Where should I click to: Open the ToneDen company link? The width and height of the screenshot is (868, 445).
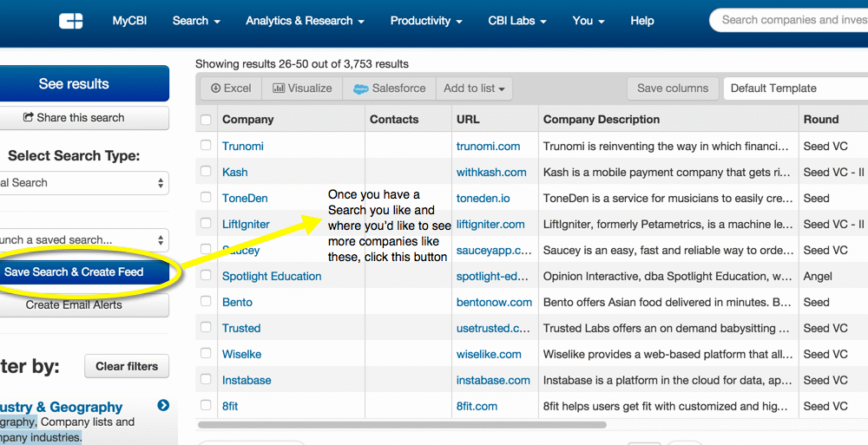click(245, 198)
